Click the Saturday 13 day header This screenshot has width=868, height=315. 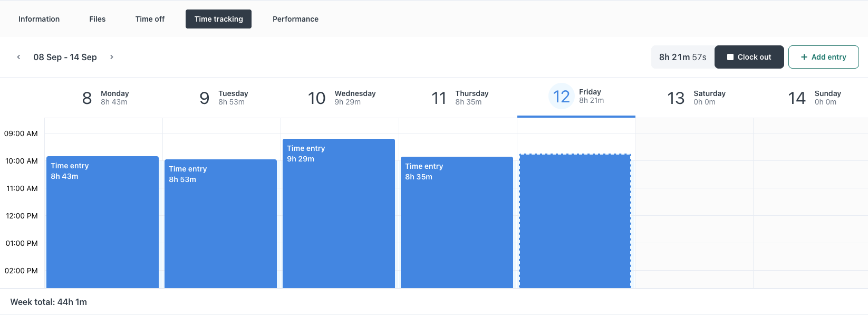pyautogui.click(x=696, y=98)
